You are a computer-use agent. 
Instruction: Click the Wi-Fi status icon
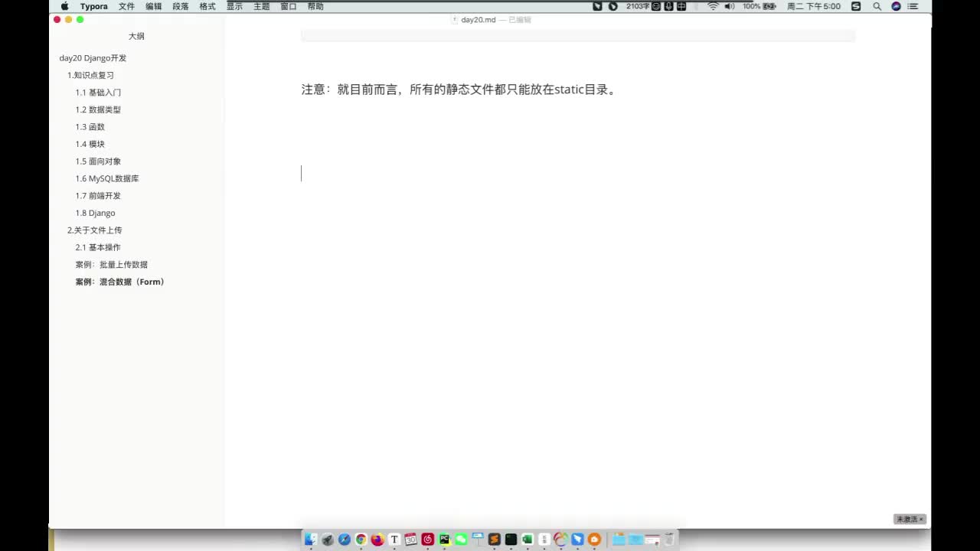click(713, 6)
